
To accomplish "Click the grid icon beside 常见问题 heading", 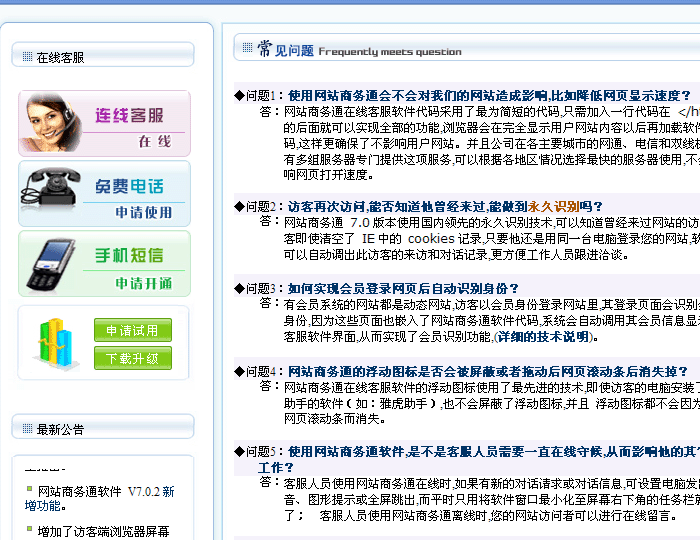I will pyautogui.click(x=247, y=48).
